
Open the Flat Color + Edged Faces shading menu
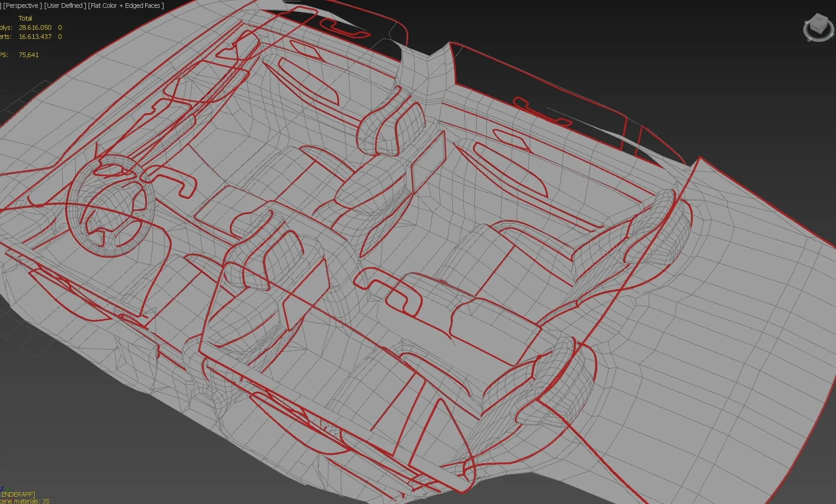click(126, 5)
